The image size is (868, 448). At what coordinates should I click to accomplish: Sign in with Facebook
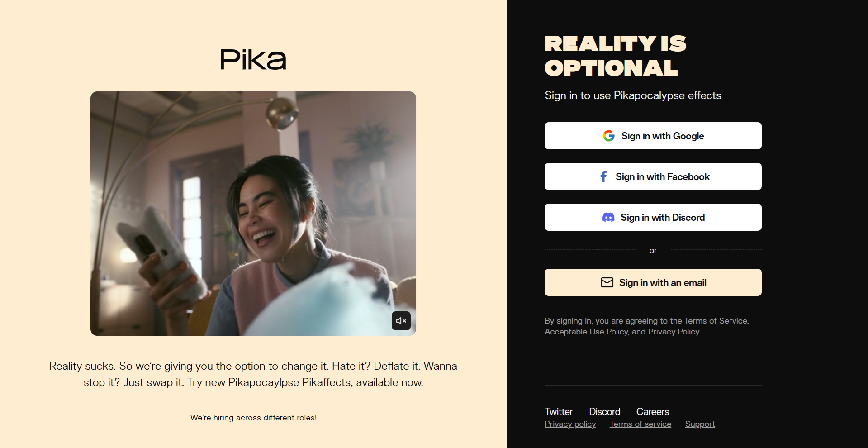click(653, 176)
